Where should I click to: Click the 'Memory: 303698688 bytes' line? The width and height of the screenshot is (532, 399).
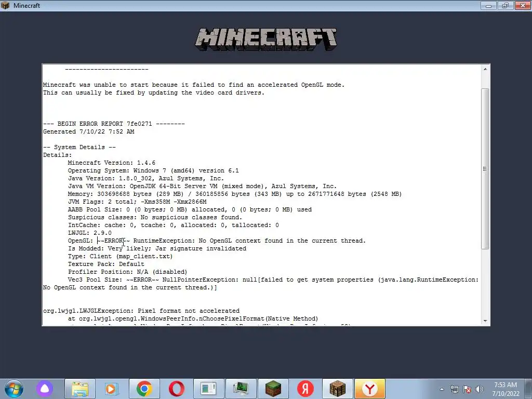click(x=235, y=194)
